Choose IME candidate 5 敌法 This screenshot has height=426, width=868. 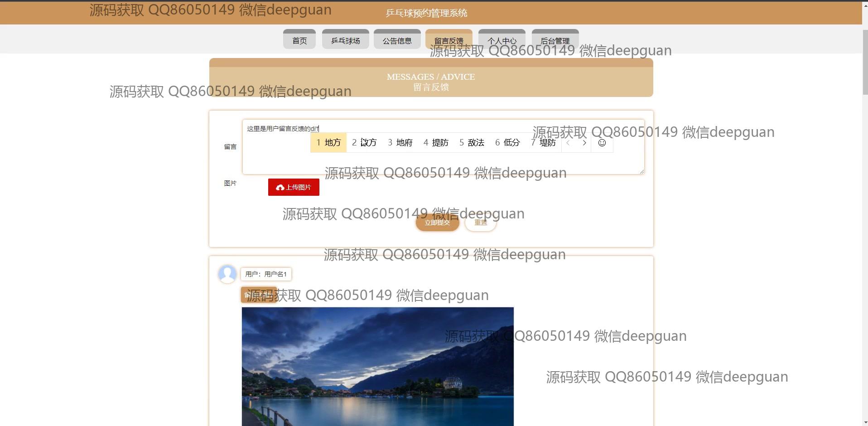(472, 143)
